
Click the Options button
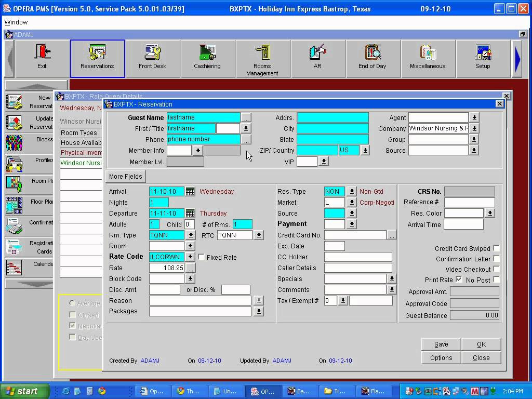441,357
